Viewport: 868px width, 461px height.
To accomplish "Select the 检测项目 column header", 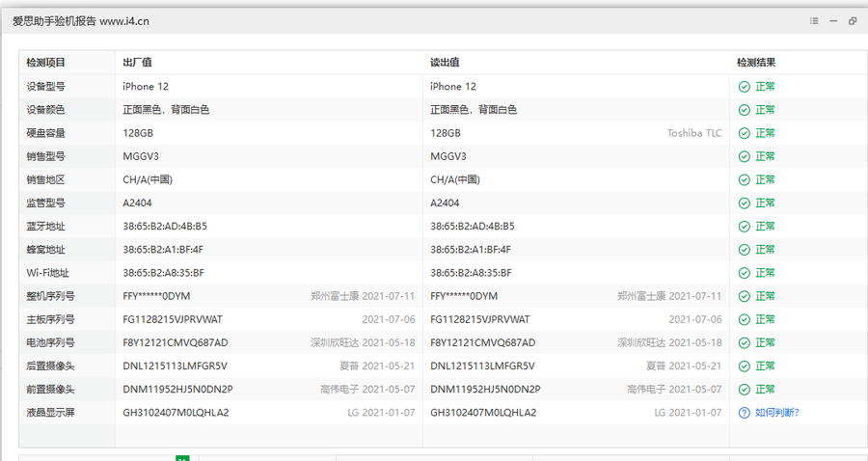I will [x=45, y=63].
